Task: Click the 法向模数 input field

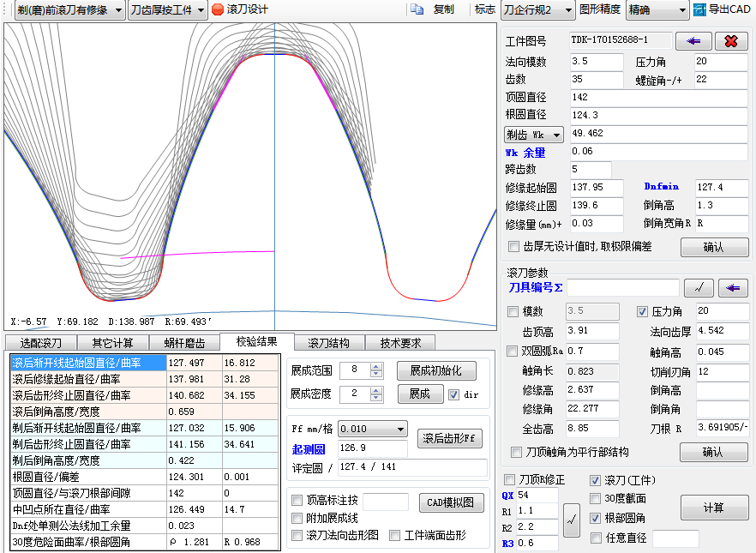Action: [x=597, y=62]
